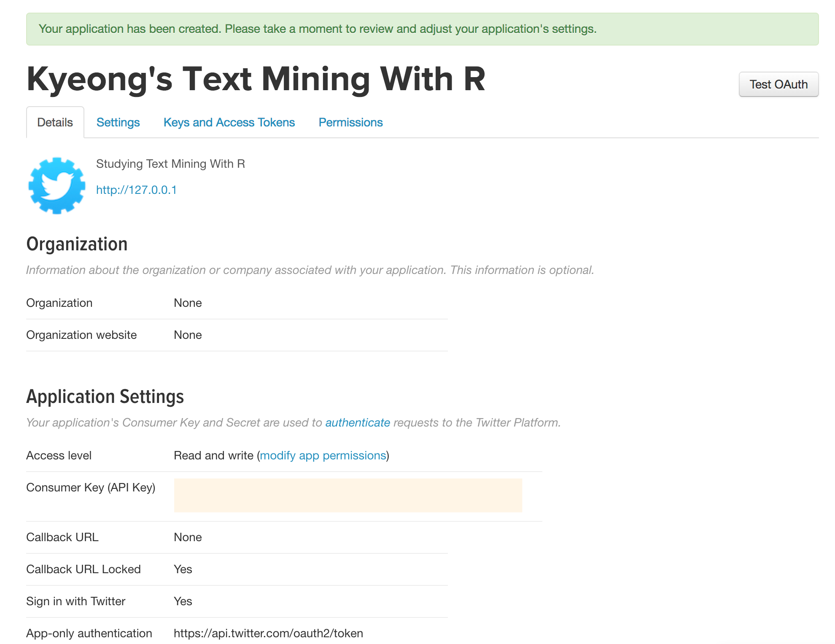
Task: Click the Studying Text Mining With R description
Action: pos(170,164)
